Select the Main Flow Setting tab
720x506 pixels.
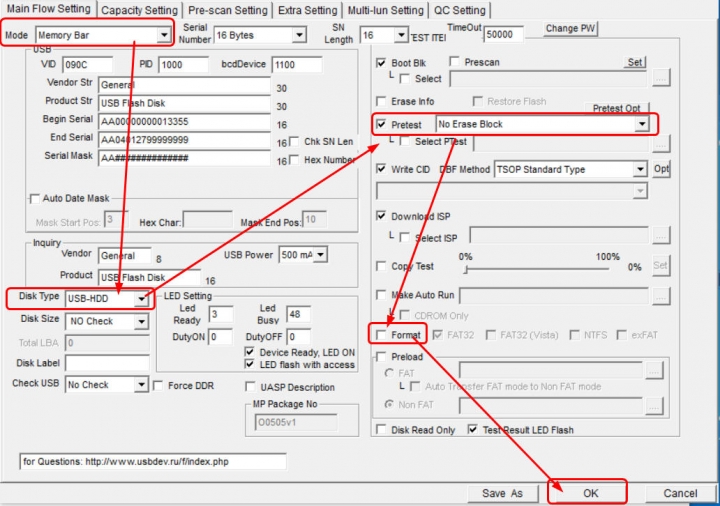48,9
